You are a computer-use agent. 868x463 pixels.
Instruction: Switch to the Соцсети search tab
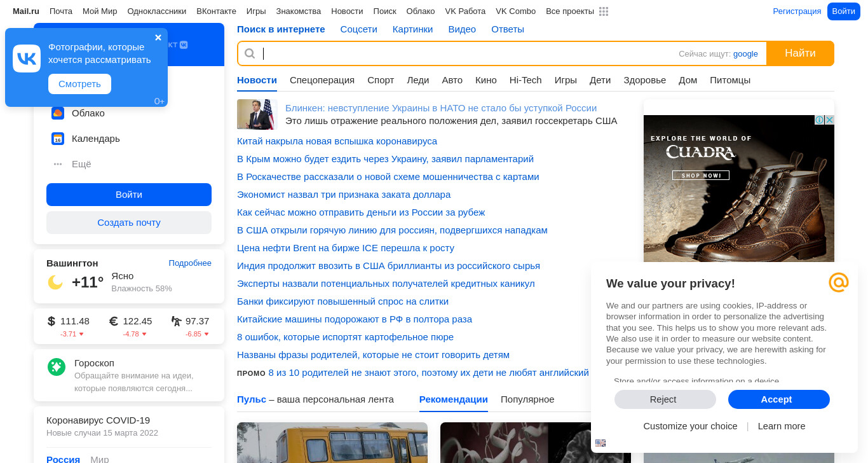359,29
